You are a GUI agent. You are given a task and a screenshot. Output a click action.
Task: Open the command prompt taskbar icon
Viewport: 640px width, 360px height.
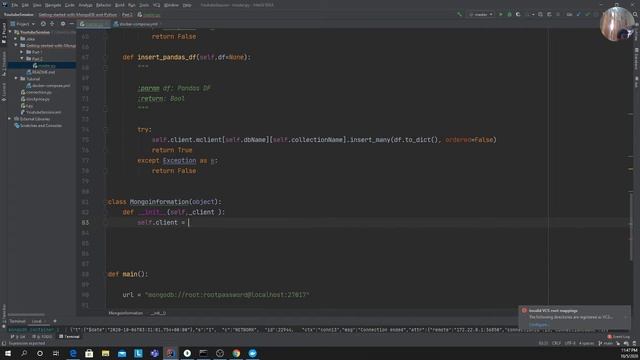point(203,353)
